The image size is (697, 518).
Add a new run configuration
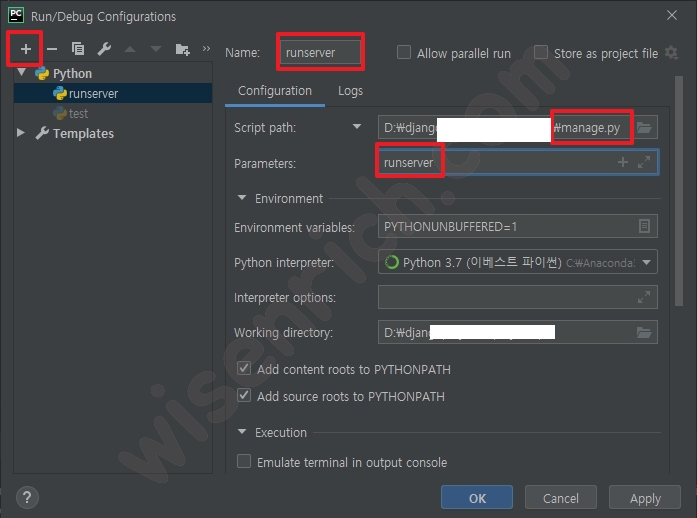tap(26, 49)
